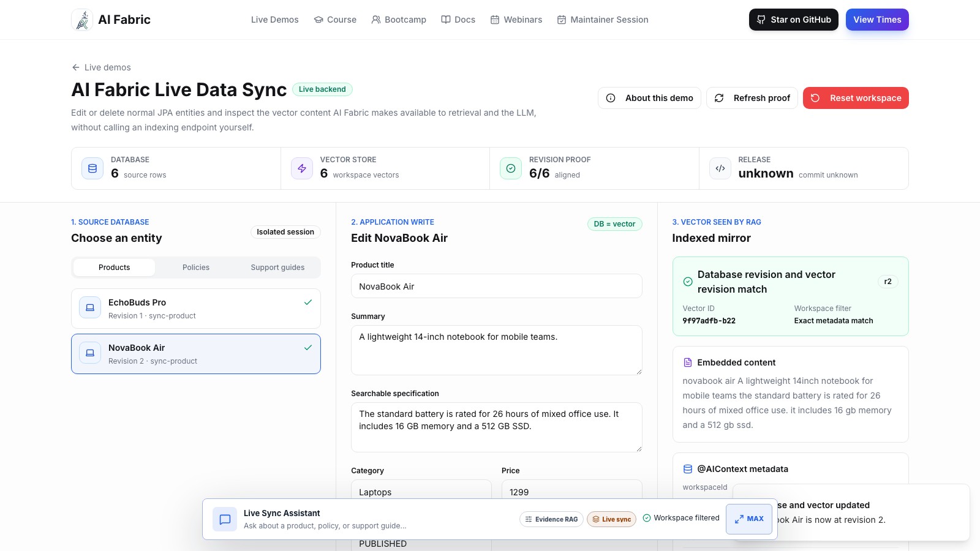
Task: Click the AI Fabric logo icon
Action: 82,20
